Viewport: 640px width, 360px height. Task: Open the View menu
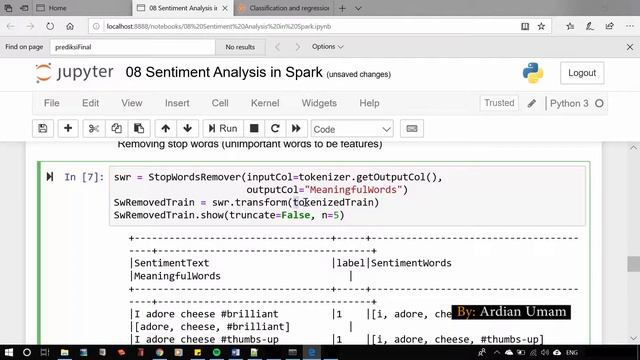point(131,103)
